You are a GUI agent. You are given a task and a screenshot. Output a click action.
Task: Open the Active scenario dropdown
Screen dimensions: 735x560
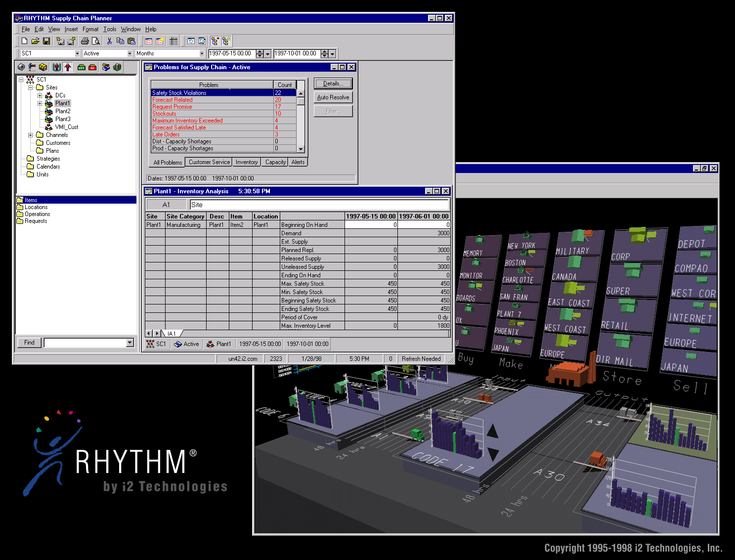130,53
